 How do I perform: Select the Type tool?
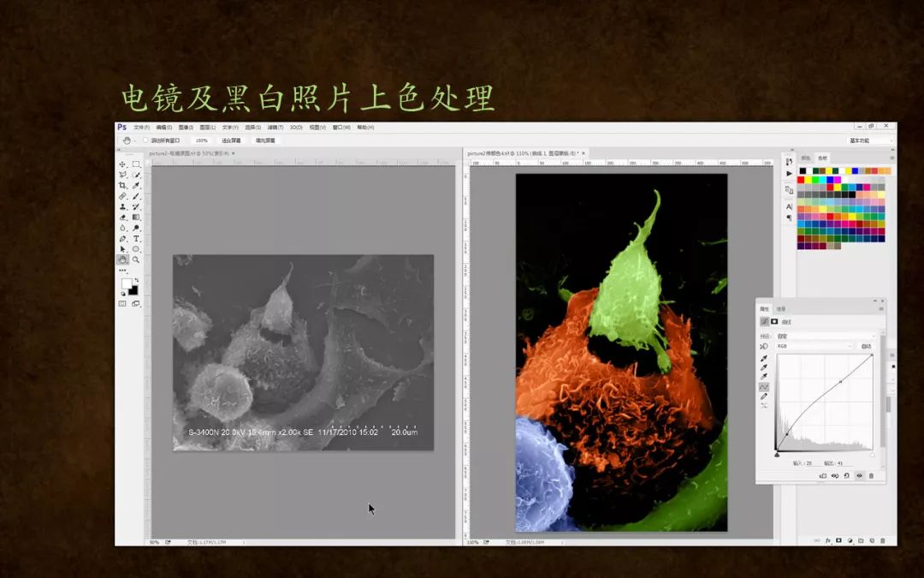tap(136, 238)
